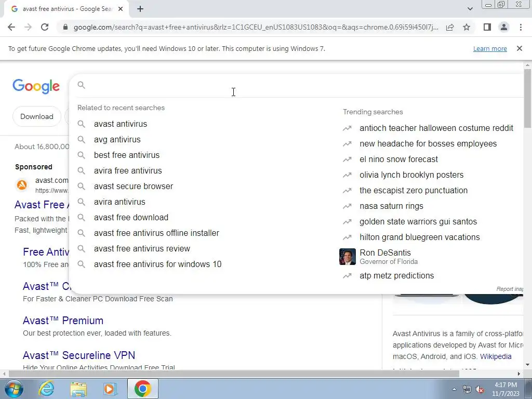Open the Windows Start button
The height and width of the screenshot is (399, 532).
tap(14, 389)
